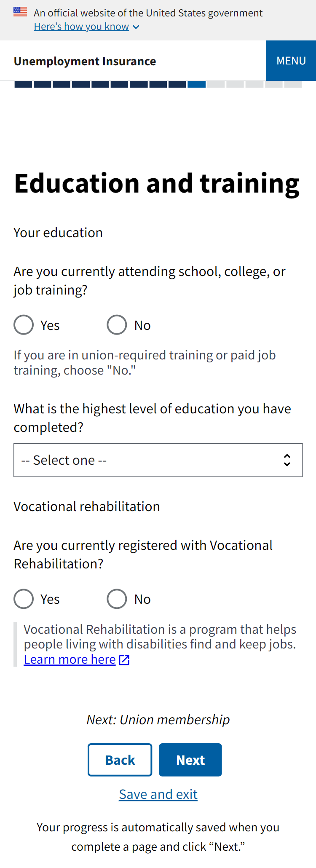Click the "Here's how you know" link
This screenshot has width=316, height=868.
pos(81,27)
